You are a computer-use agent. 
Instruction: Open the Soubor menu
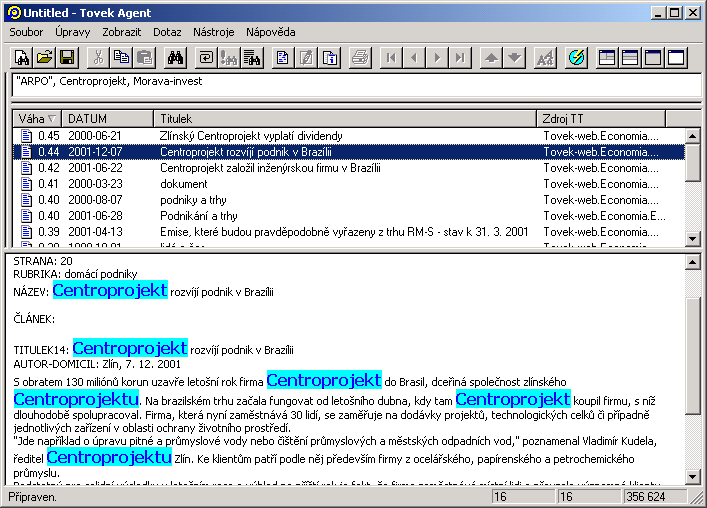pos(26,32)
